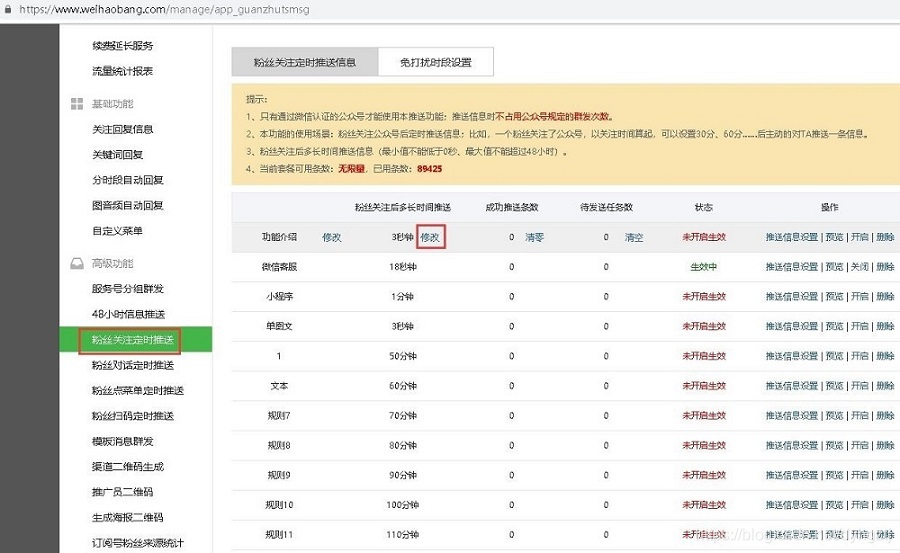Click the inbox icon beside 高级功能

(x=77, y=263)
